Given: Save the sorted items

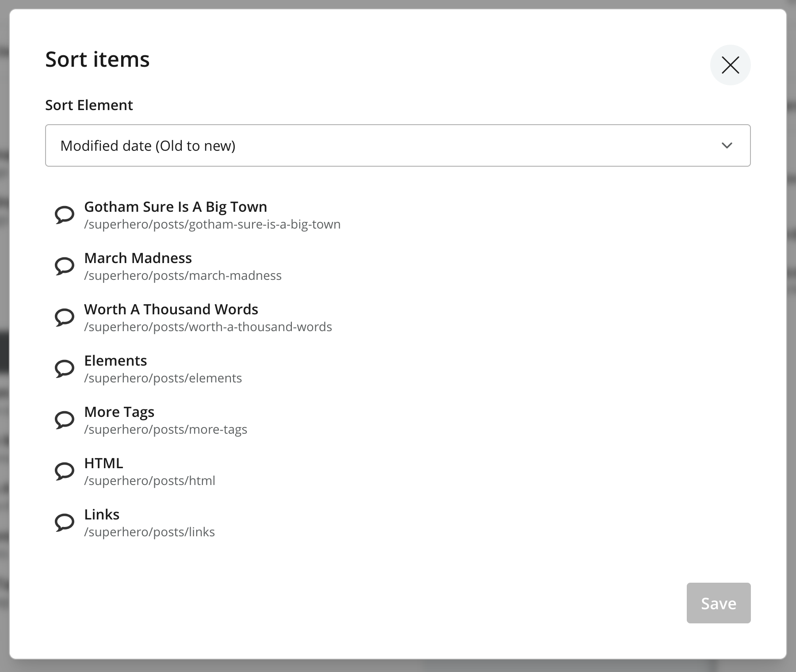Looking at the screenshot, I should click(x=719, y=603).
